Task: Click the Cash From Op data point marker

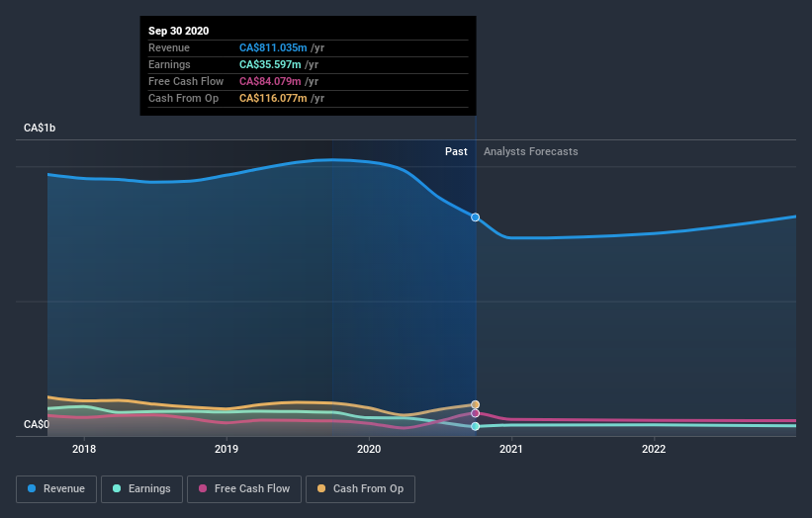Action: point(475,404)
